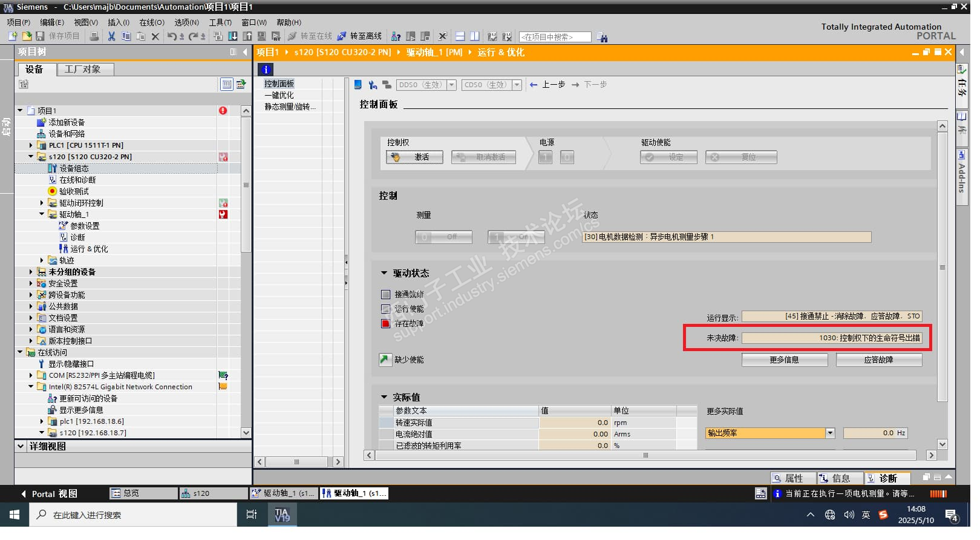The image size is (980, 540).
Task: Click the blue information icon above the navigation
Action: [x=266, y=70]
